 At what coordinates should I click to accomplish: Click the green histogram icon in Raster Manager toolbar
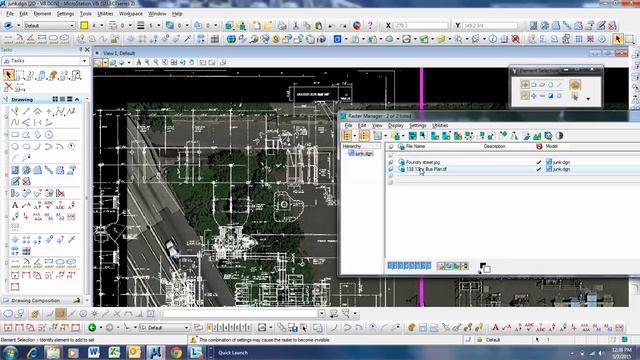tap(537, 136)
